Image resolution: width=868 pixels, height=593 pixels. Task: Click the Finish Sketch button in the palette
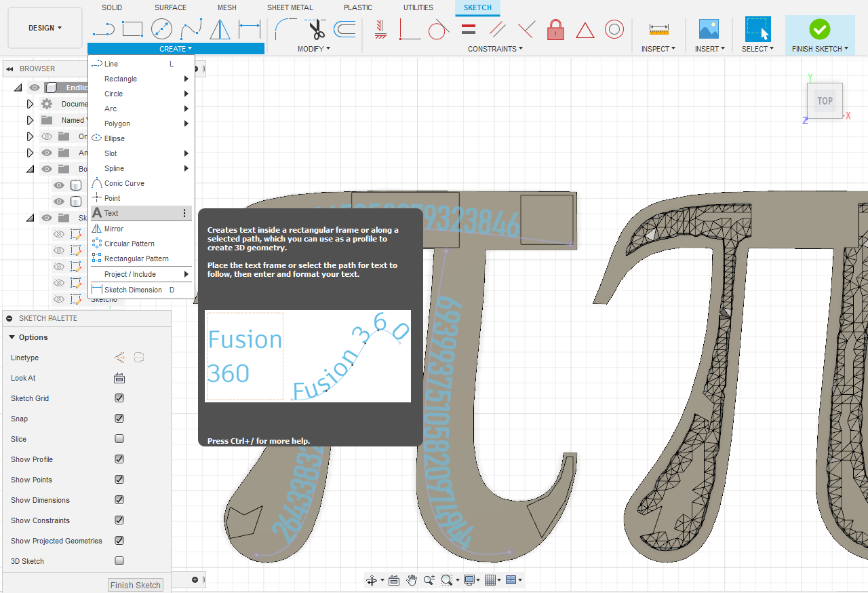[x=135, y=584]
